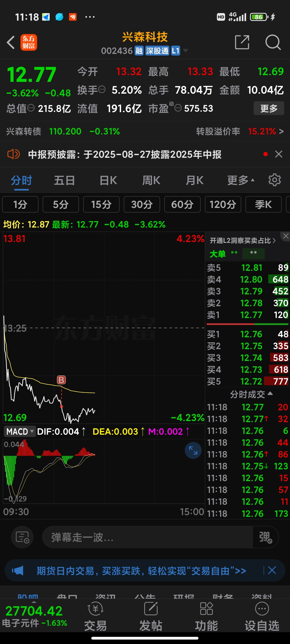Viewport: 290px width, 644px height.
Task: Tap the 换手 info icon
Action: pos(102,89)
